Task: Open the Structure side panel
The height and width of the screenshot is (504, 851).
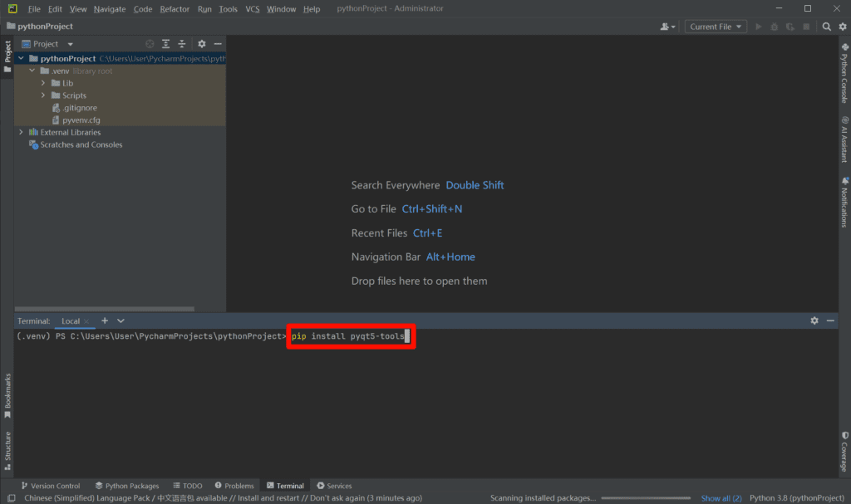Action: [x=7, y=450]
